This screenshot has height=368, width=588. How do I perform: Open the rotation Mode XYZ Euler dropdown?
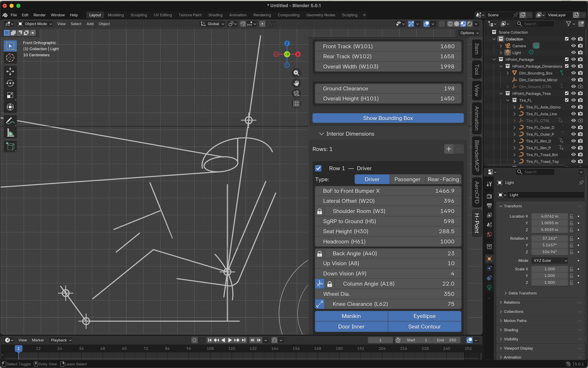[x=550, y=260]
